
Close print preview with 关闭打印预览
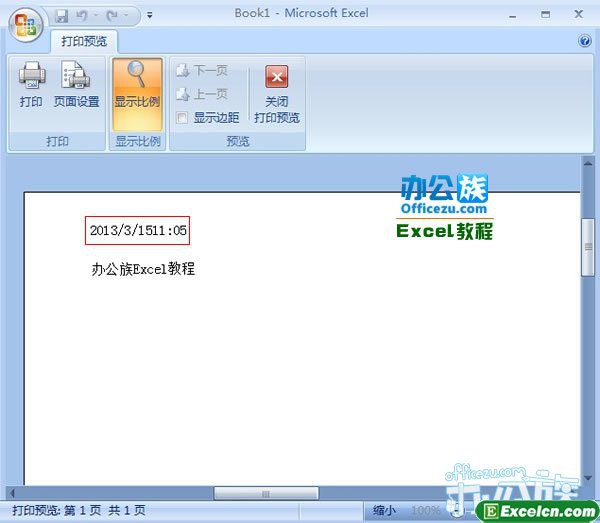(x=277, y=94)
